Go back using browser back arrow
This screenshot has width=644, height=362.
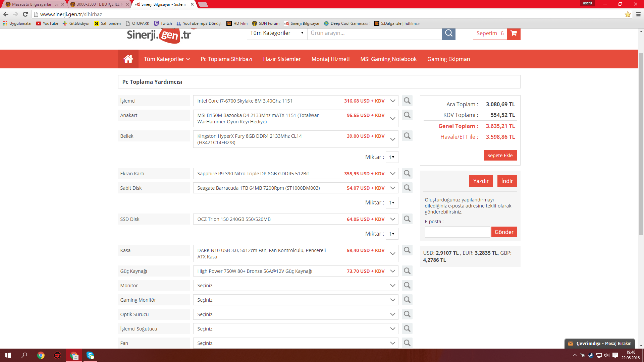click(x=6, y=14)
